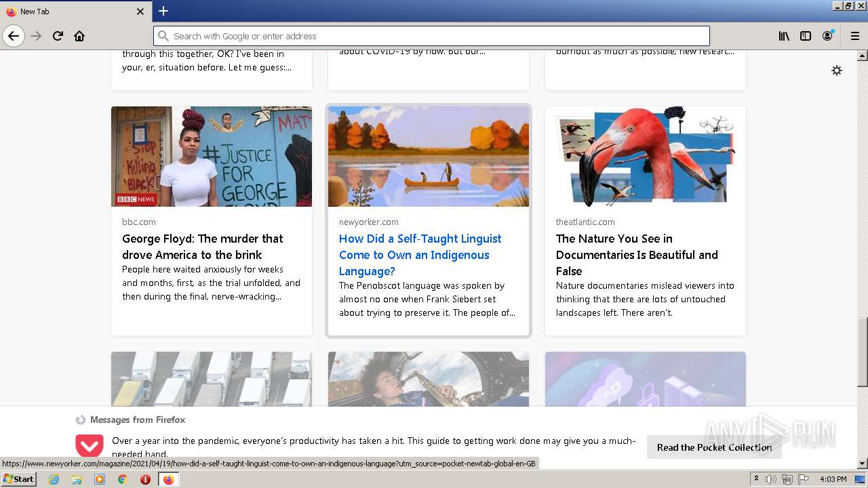Click the bbc.com source label
Viewport: 868px width, 488px height.
pos(139,222)
